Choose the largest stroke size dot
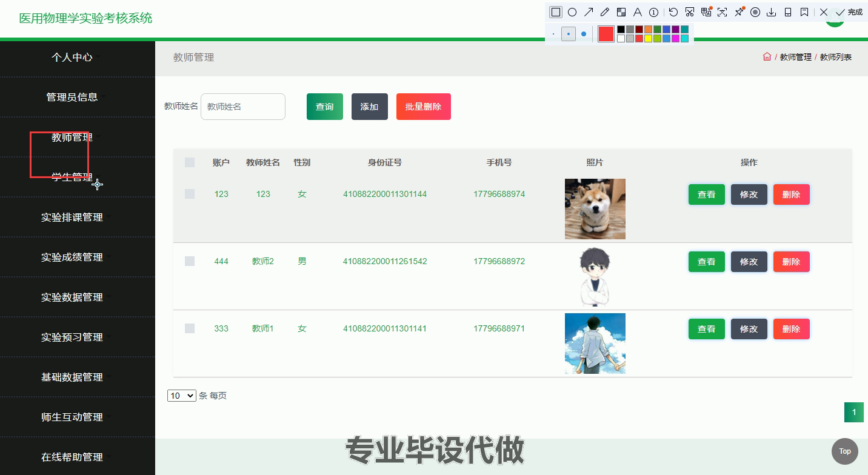Screen dimensions: 868x475 pyautogui.click(x=584, y=34)
